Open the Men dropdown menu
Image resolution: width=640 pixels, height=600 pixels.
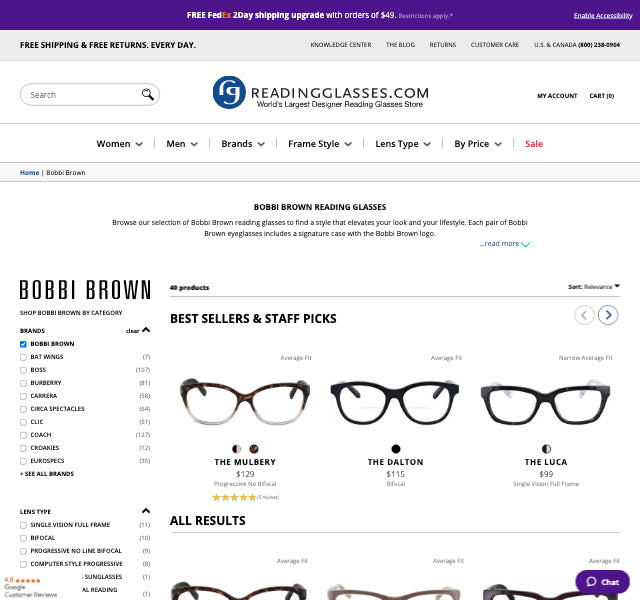click(182, 144)
